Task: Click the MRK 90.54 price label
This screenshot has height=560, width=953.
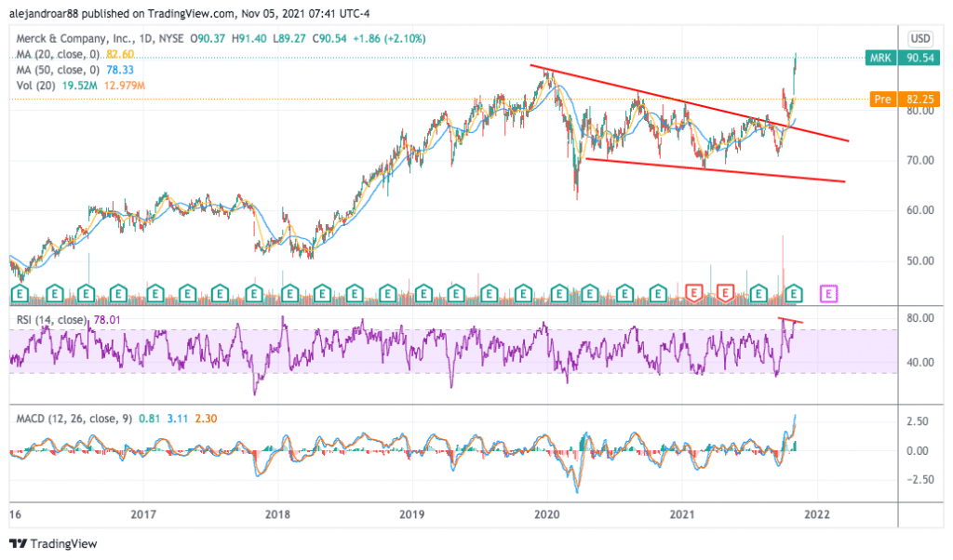Action: pos(903,58)
